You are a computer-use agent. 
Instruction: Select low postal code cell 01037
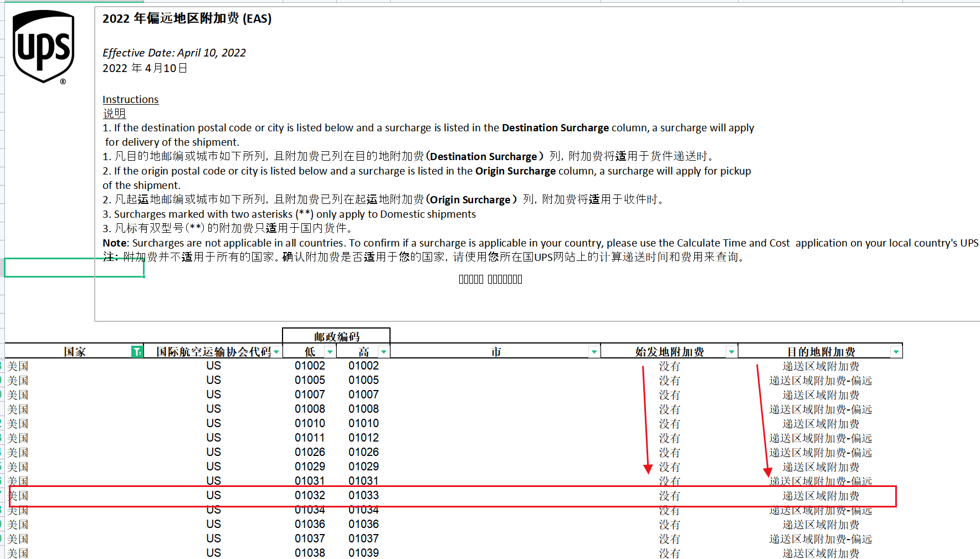[310, 539]
